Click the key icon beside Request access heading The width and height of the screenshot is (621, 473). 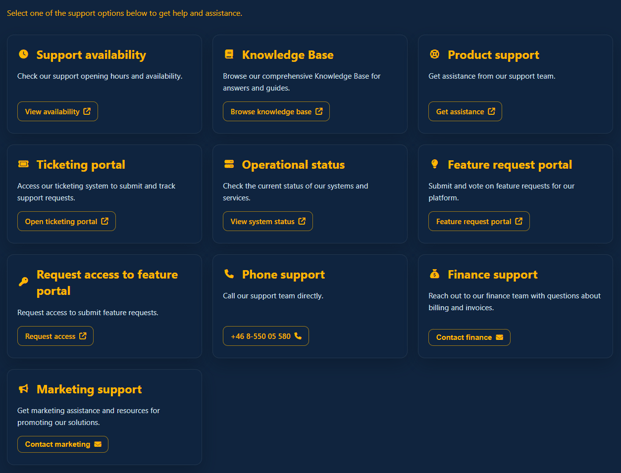coord(24,282)
